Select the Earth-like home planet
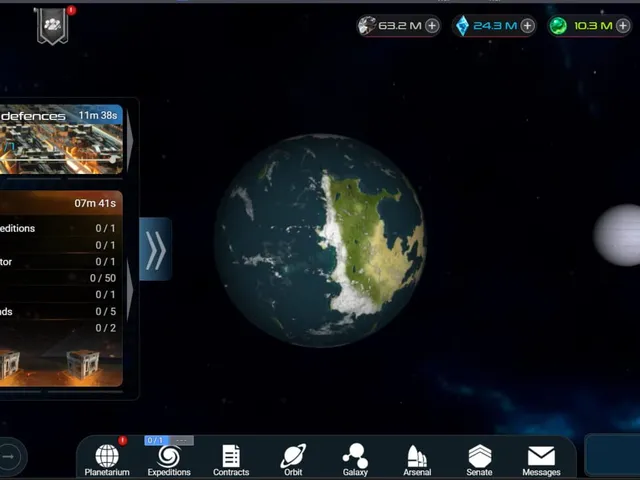 tap(320, 241)
